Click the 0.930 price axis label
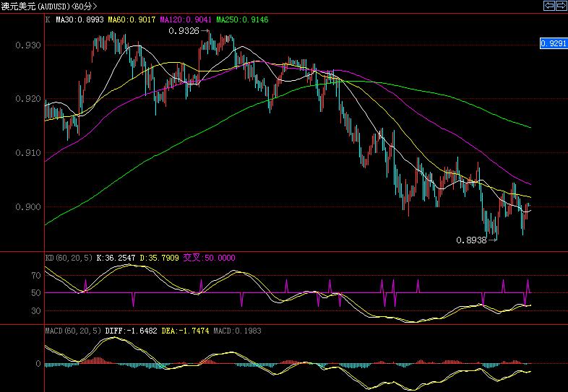Screen dimensions: 568x392 pyautogui.click(x=28, y=45)
